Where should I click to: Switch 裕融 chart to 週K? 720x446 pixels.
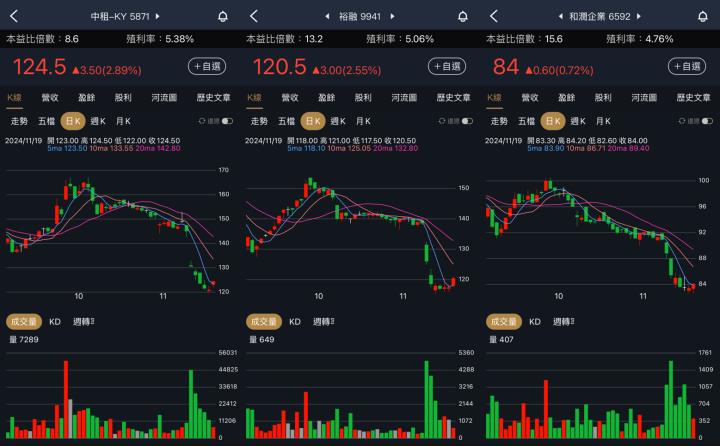(338, 121)
